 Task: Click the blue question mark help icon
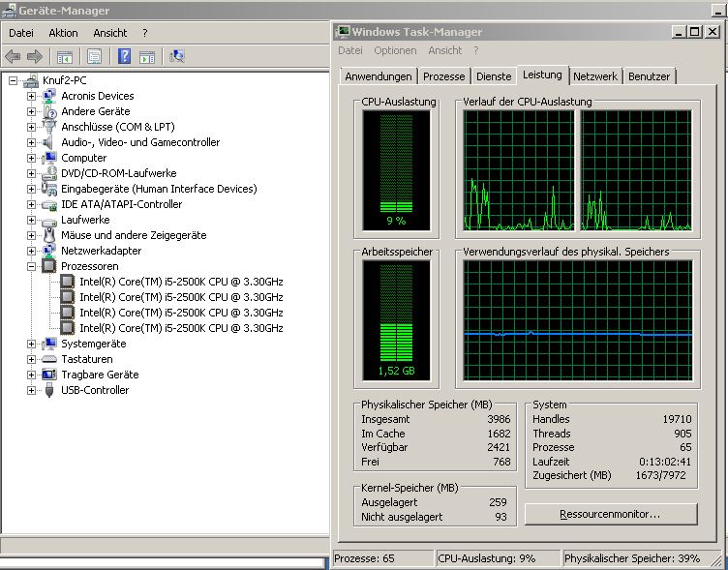(x=124, y=56)
